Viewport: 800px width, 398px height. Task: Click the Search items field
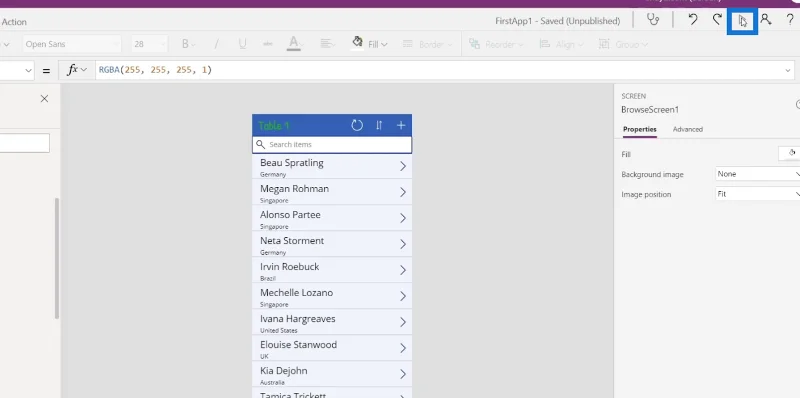pos(332,144)
